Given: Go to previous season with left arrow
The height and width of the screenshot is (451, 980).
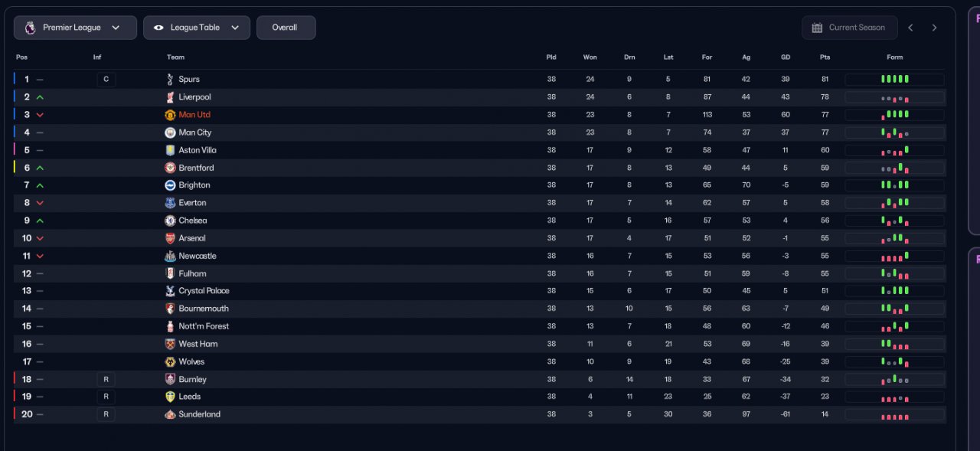Looking at the screenshot, I should [x=910, y=28].
